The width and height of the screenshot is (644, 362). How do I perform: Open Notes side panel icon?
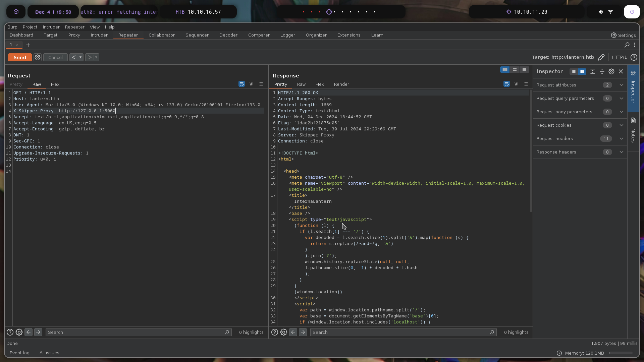(633, 131)
